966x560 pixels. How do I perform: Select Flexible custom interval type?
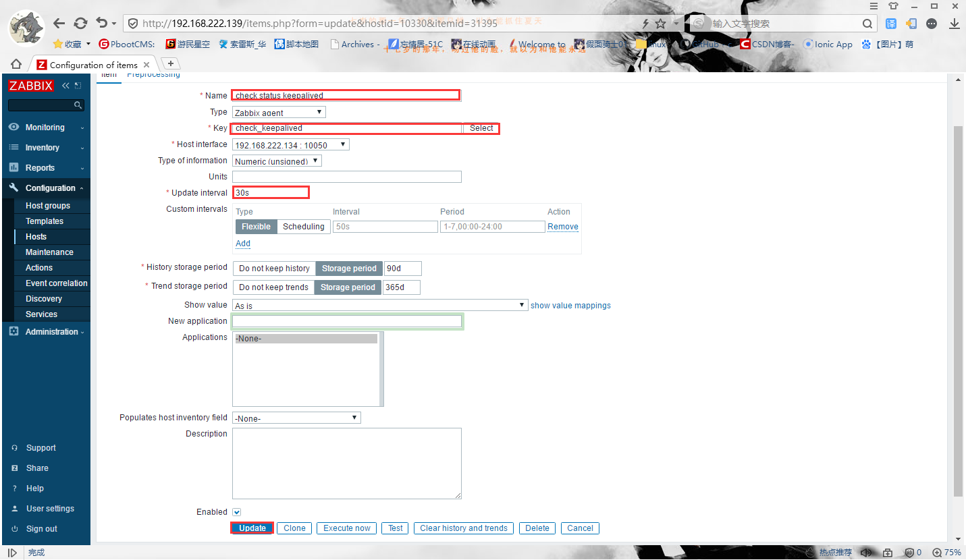click(x=256, y=227)
